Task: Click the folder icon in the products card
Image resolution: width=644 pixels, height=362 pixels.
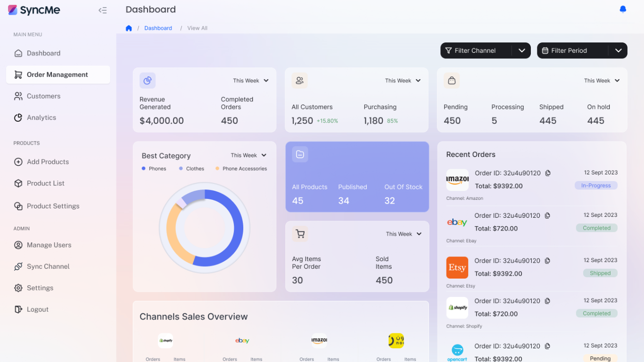Action: click(x=300, y=154)
